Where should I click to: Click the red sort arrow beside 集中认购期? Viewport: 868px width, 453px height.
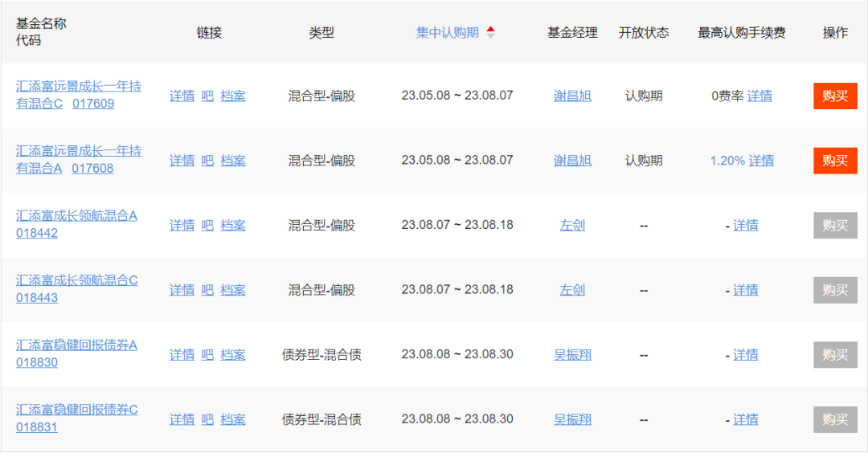pos(490,29)
